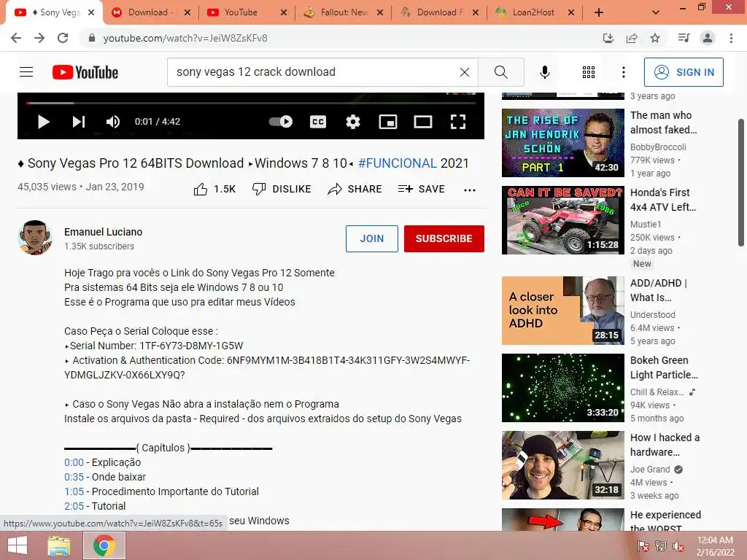Reload the current page
The image size is (747, 560).
coord(63,38)
